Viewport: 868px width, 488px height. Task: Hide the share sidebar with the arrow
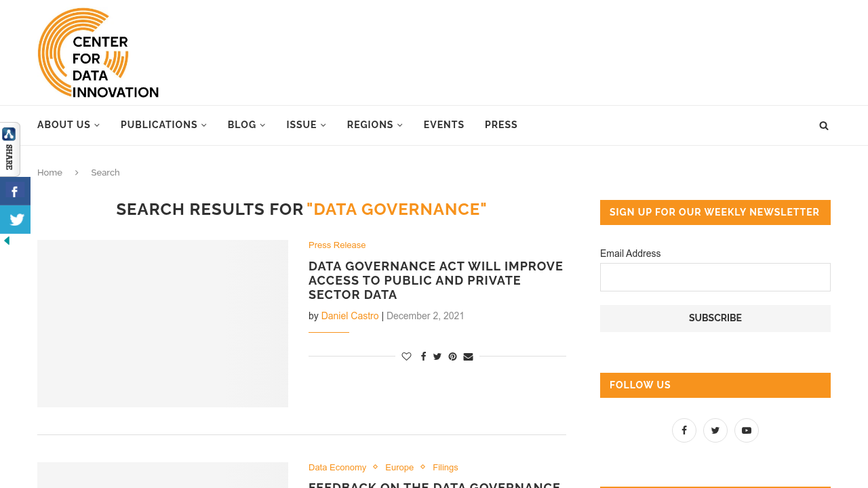7,239
